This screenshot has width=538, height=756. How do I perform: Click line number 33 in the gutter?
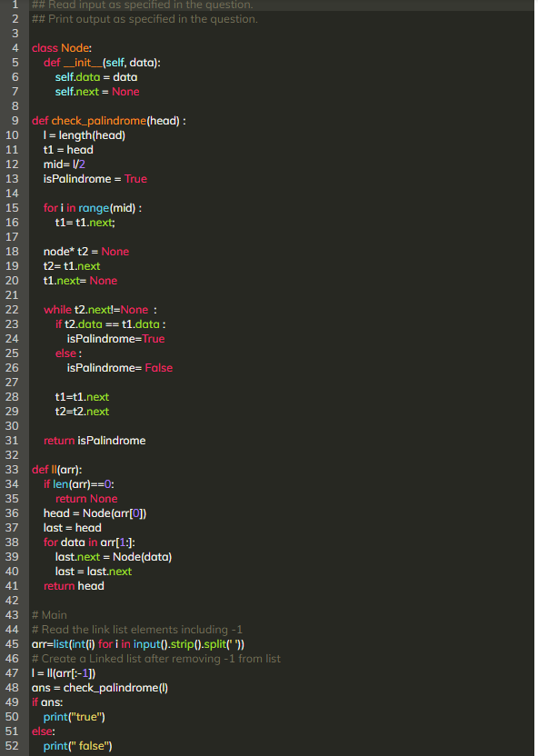click(12, 470)
